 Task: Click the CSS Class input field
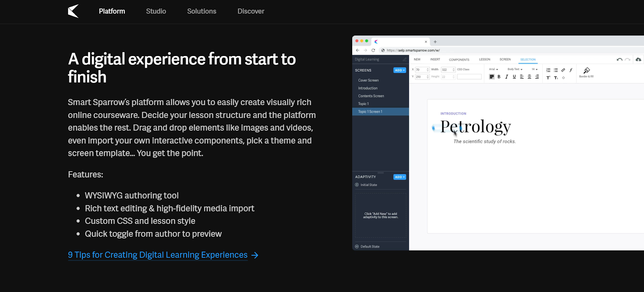click(469, 77)
